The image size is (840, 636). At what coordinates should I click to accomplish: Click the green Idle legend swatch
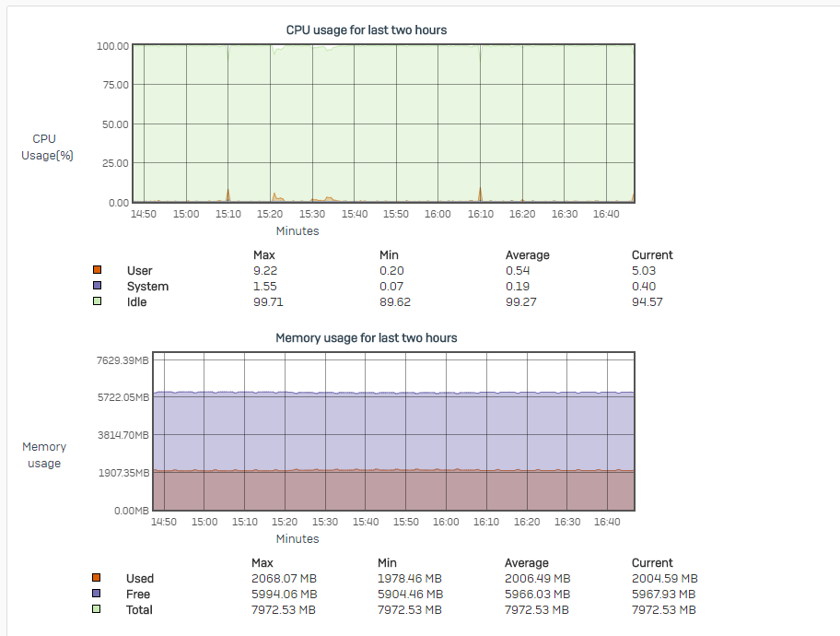97,300
